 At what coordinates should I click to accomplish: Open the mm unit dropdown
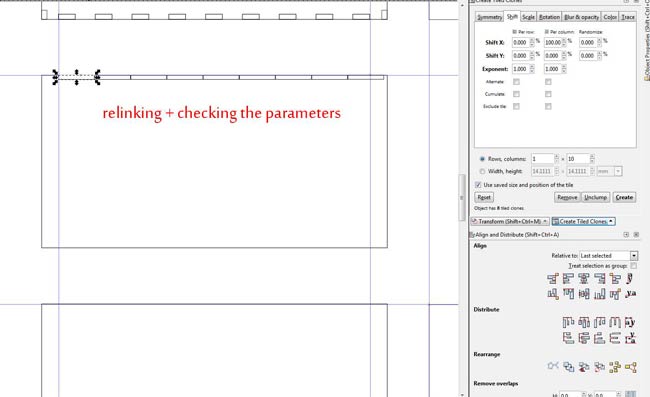[x=610, y=171]
